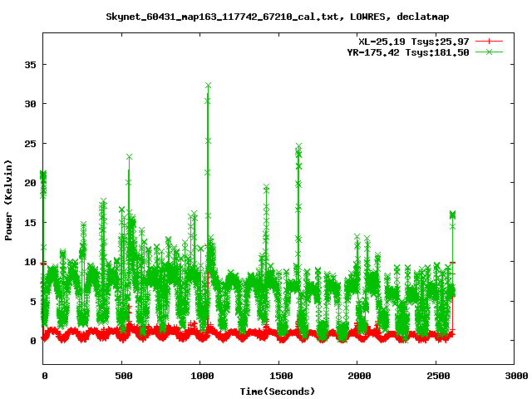Viewport: 532px width, 399px height.
Task: Click the Time(Seconds) x-axis label
Action: click(277, 392)
